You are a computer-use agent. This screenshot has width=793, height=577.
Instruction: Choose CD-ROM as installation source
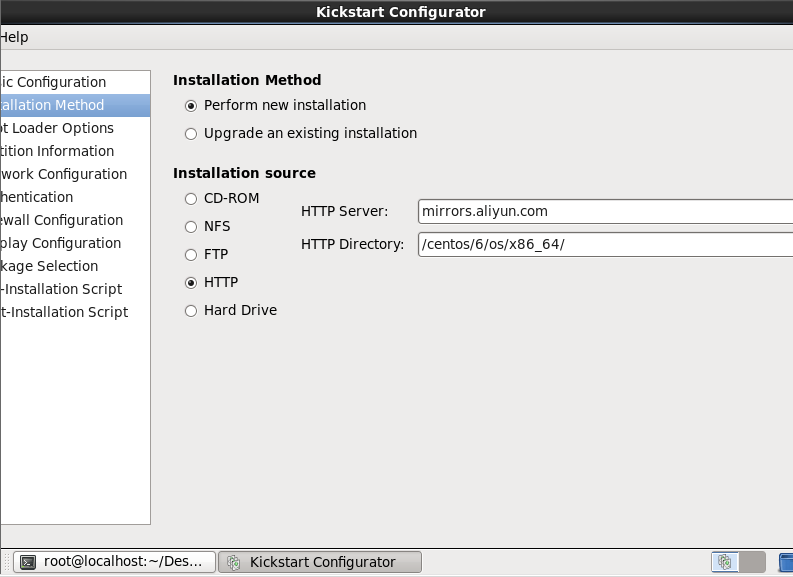pyautogui.click(x=191, y=199)
